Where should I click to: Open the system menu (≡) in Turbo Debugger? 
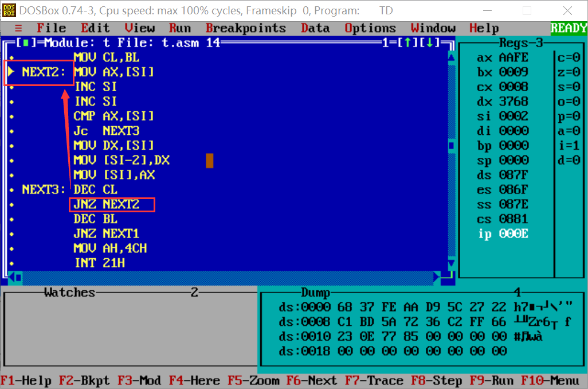[18, 28]
